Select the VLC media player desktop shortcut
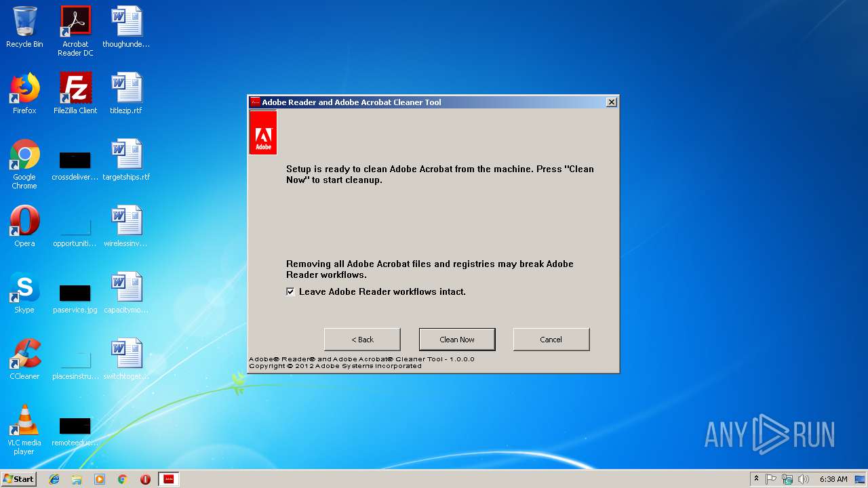This screenshot has width=868, height=488. (24, 430)
